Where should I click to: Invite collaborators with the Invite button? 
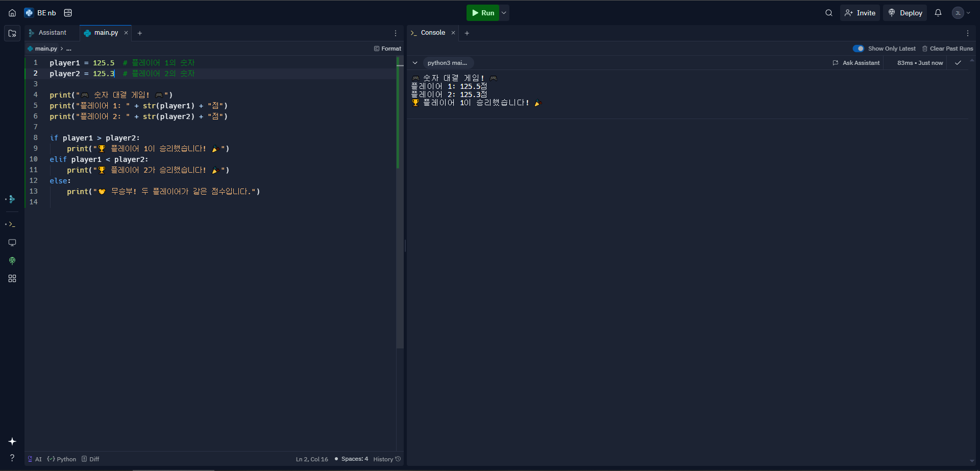(860, 13)
